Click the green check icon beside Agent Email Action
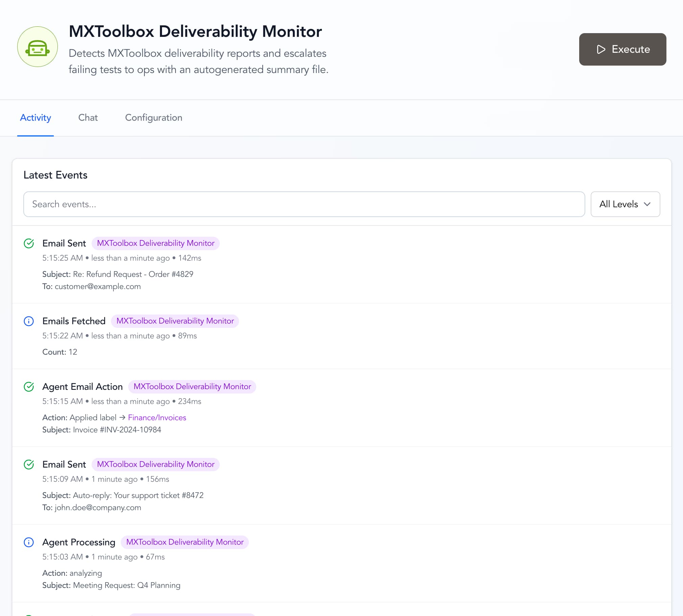The image size is (683, 616). tap(29, 386)
